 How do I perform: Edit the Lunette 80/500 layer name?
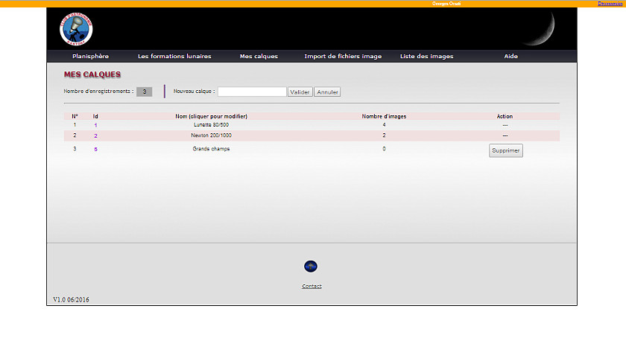211,125
